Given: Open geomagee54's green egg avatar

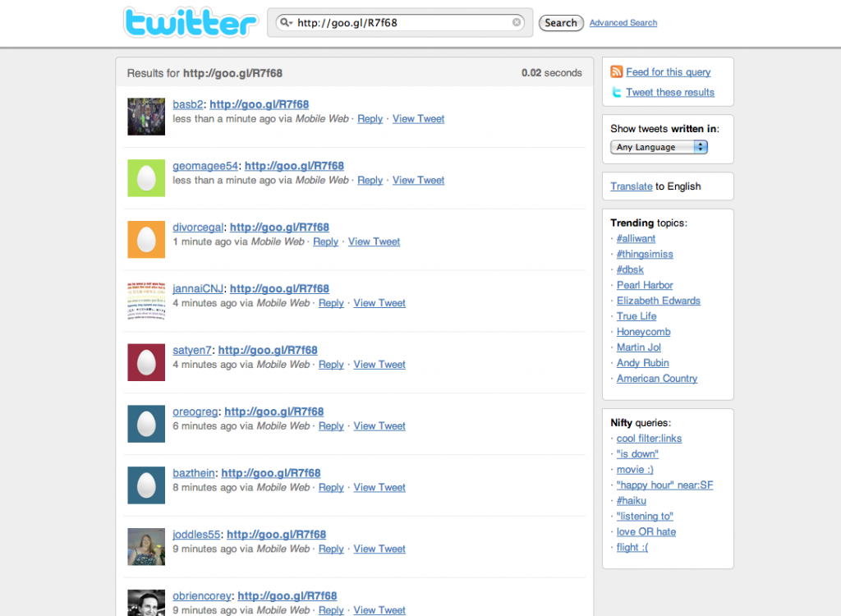Looking at the screenshot, I should [x=146, y=178].
